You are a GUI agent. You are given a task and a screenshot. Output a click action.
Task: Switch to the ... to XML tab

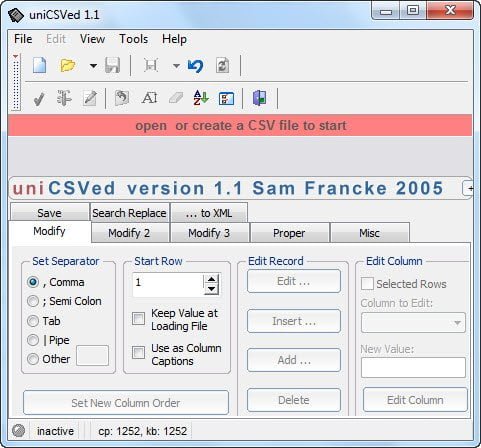pos(209,212)
